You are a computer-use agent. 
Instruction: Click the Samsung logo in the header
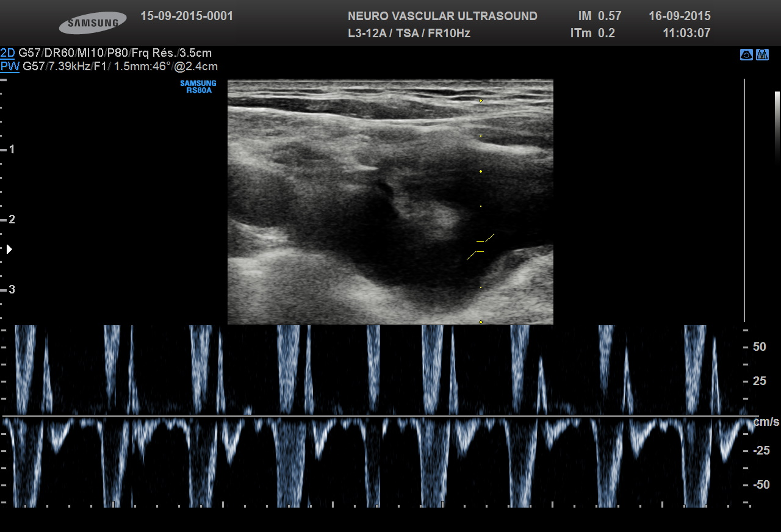coord(93,23)
